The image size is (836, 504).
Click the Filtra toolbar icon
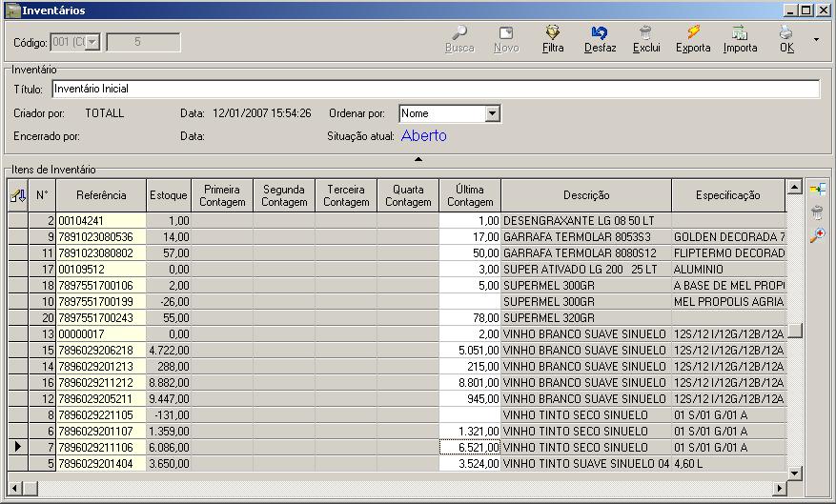click(x=553, y=33)
